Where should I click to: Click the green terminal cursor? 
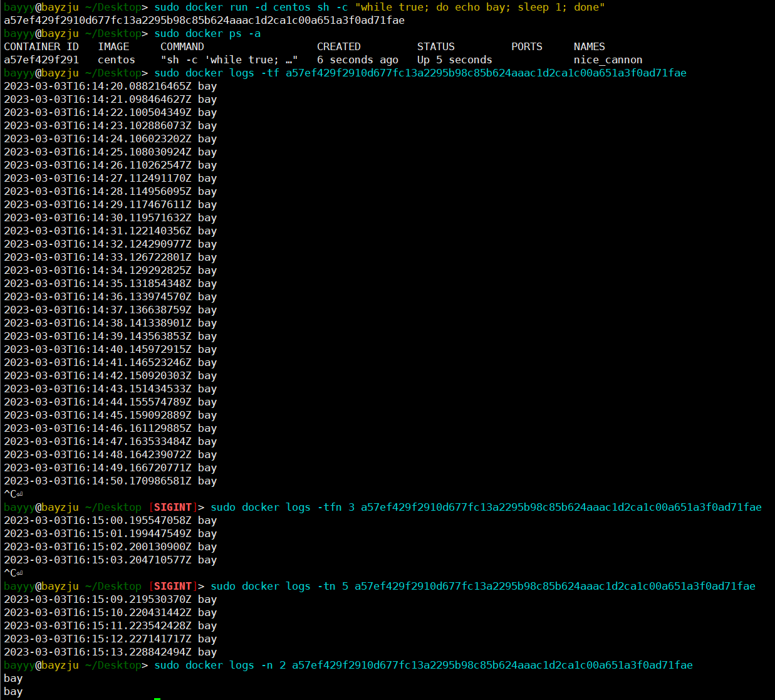(157, 698)
